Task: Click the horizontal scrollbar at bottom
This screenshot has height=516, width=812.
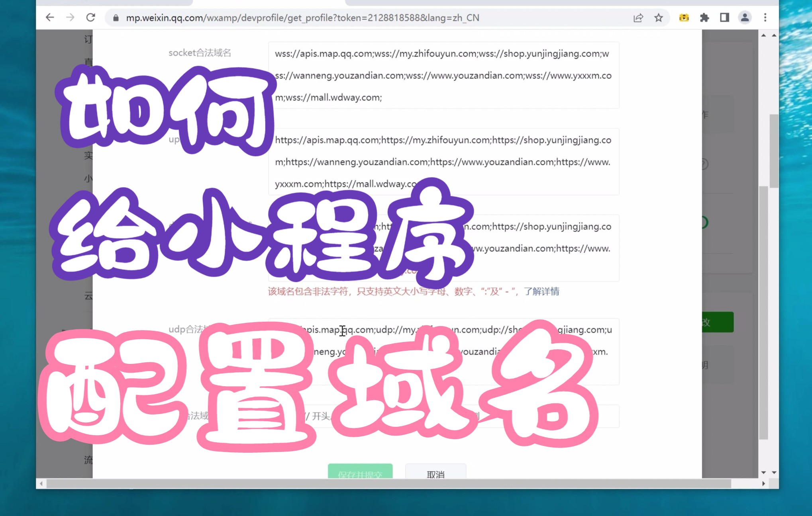Action: (x=388, y=483)
